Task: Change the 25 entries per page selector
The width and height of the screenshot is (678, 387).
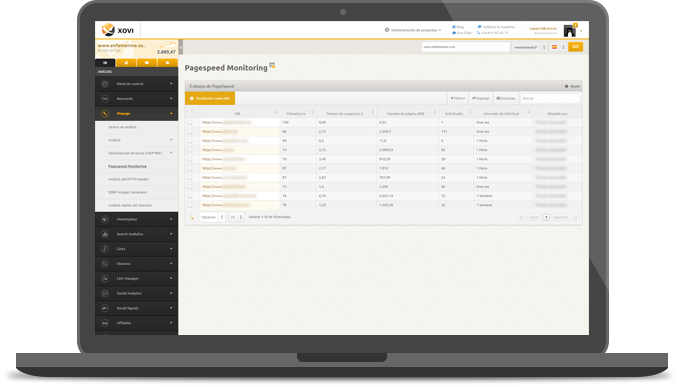Action: coord(236,217)
